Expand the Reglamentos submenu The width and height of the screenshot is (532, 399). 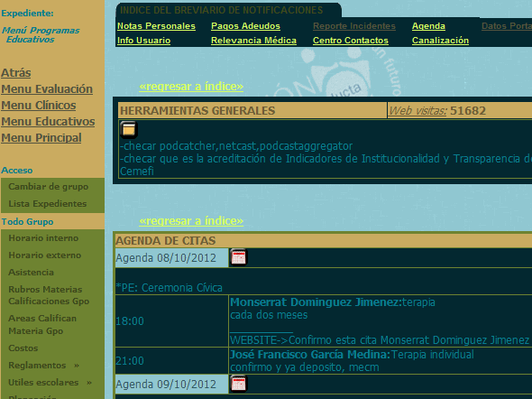click(x=44, y=366)
